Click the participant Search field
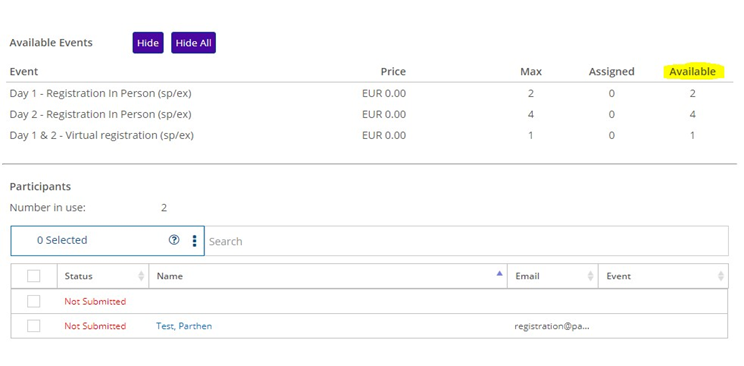The width and height of the screenshot is (744, 366). [466, 241]
